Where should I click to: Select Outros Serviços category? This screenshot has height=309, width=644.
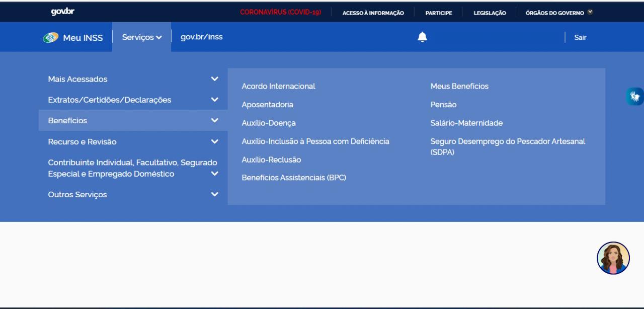(x=77, y=194)
